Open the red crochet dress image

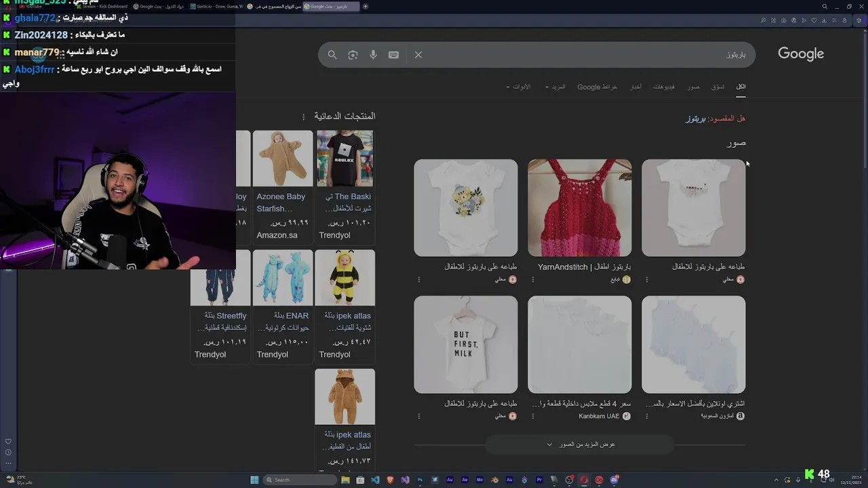click(580, 208)
